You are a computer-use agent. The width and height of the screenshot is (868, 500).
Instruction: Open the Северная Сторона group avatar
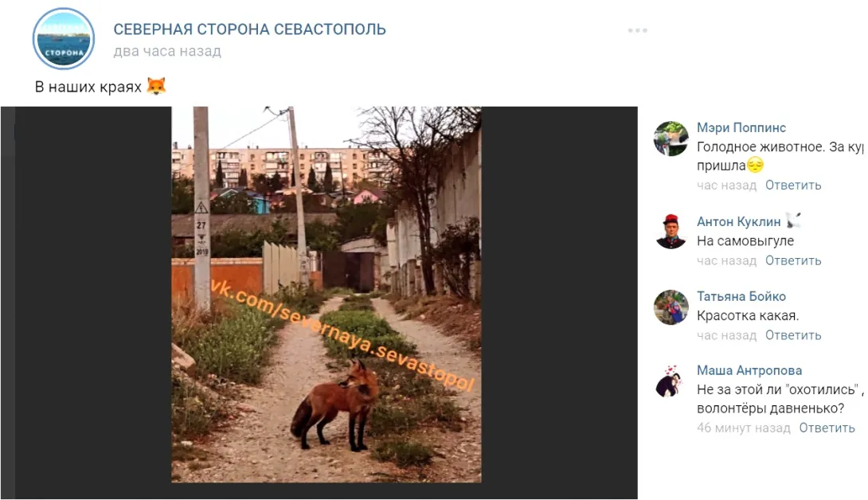click(x=64, y=39)
